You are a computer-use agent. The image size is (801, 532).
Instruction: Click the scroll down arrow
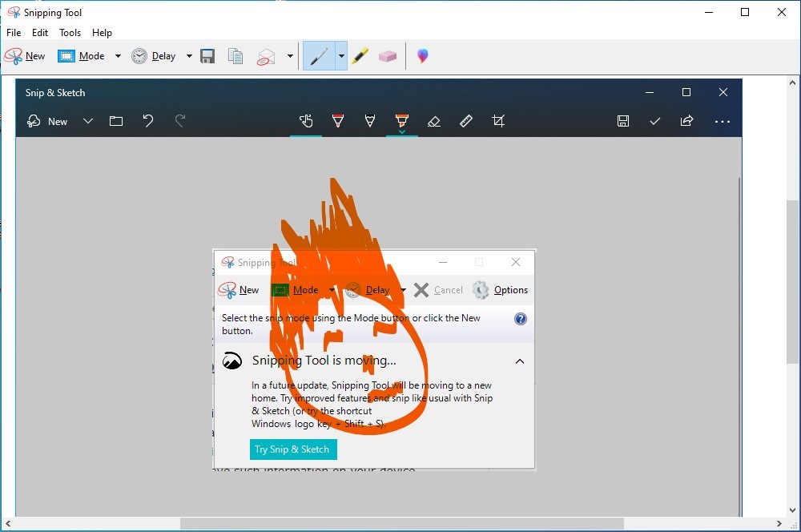pyautogui.click(x=793, y=510)
